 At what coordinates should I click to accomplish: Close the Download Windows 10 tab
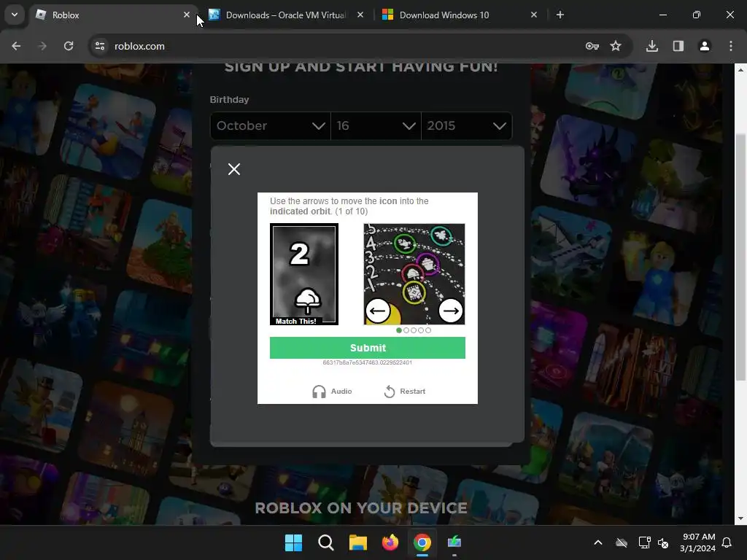(x=533, y=15)
